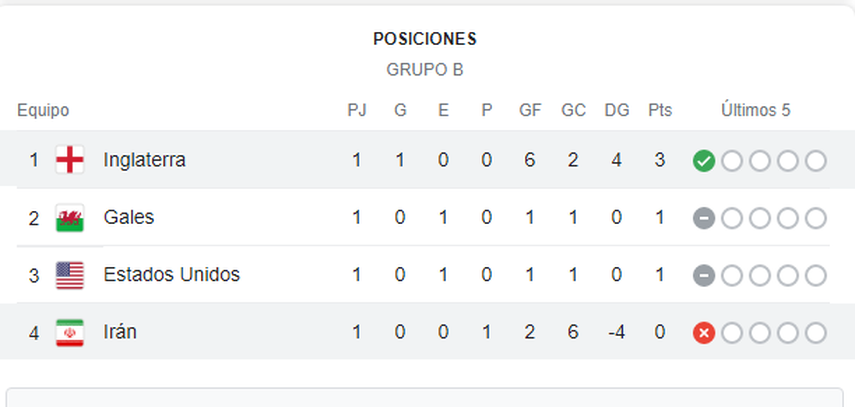Open the Irán team link

120,332
